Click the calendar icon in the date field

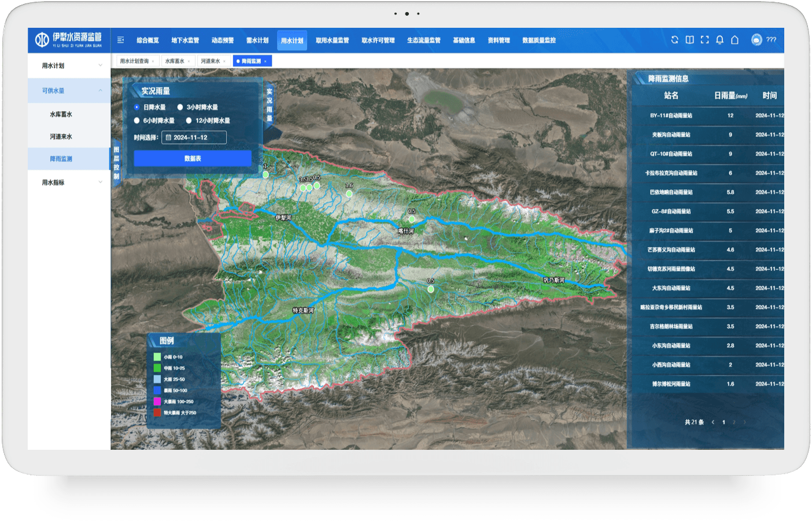click(168, 138)
